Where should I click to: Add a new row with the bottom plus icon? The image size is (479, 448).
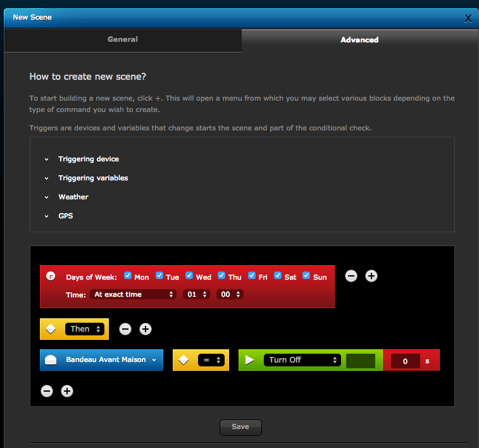point(67,391)
